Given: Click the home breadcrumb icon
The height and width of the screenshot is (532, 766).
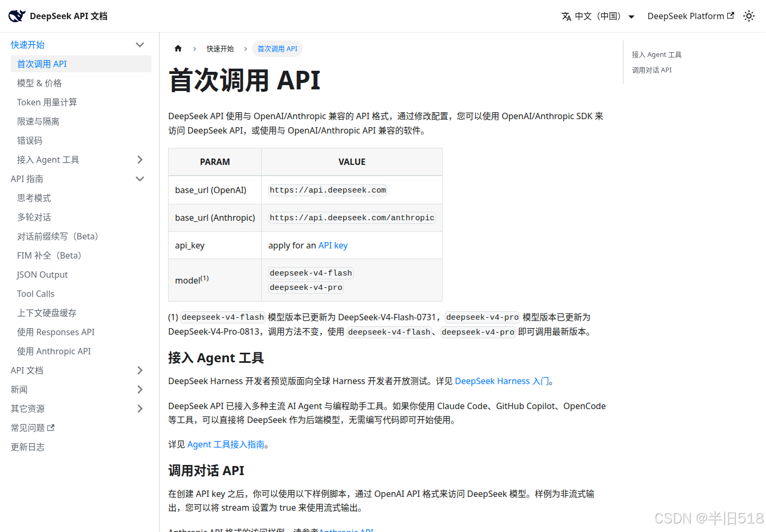Looking at the screenshot, I should tap(178, 48).
